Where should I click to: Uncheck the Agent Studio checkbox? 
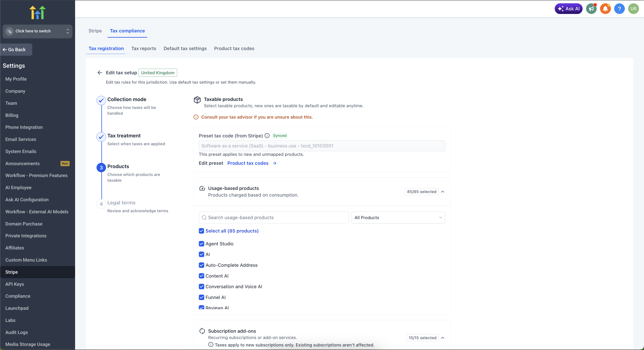201,244
